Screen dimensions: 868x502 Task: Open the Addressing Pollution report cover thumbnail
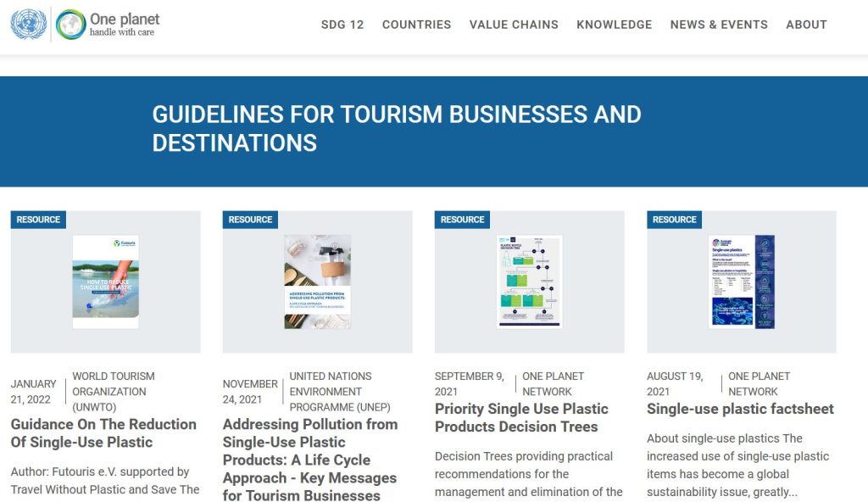[x=318, y=282]
